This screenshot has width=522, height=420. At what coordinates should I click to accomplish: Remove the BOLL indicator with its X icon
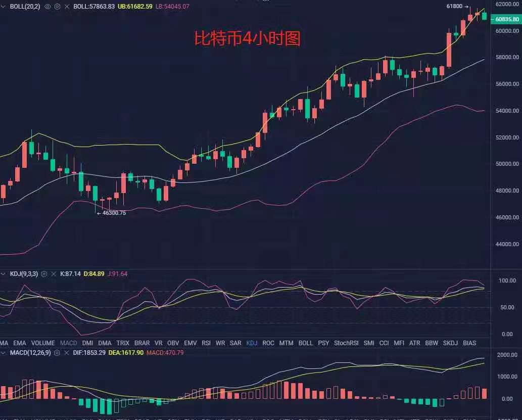click(67, 7)
